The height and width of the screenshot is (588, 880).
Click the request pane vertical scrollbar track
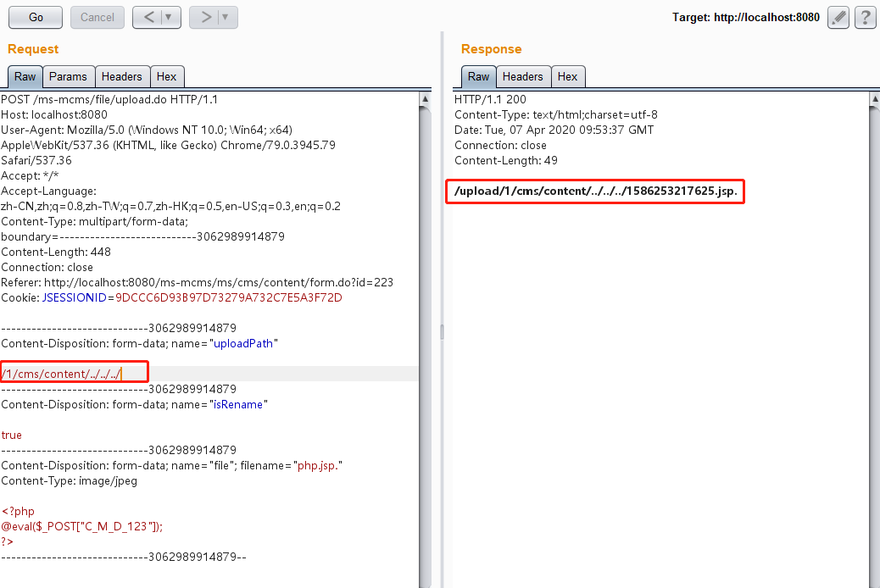click(x=425, y=348)
